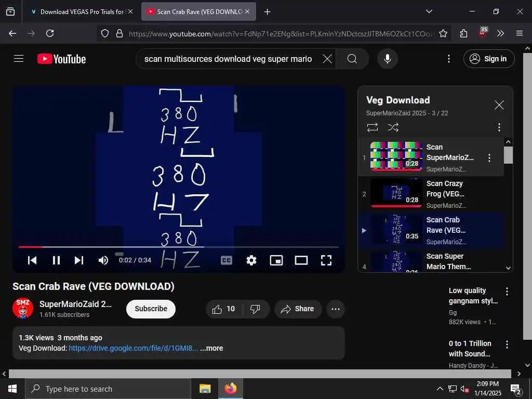The height and width of the screenshot is (399, 532).
Task: Open Windows Start menu
Action: coord(12,389)
